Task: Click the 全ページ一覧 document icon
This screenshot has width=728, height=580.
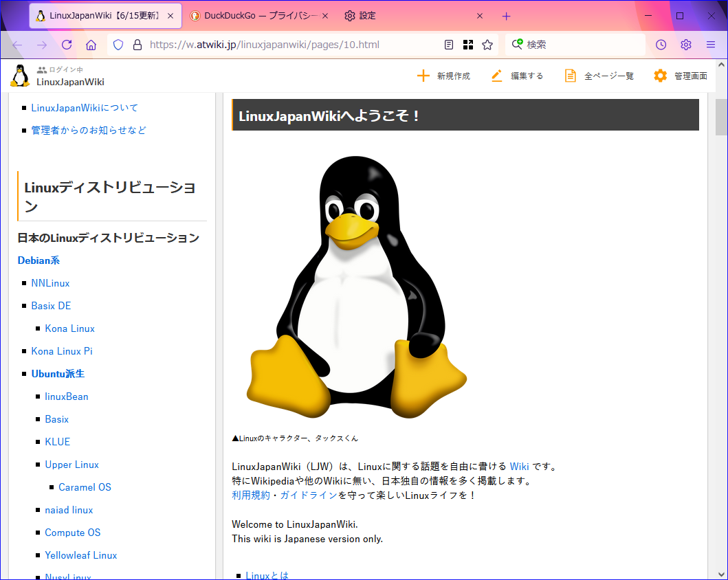Action: [570, 76]
